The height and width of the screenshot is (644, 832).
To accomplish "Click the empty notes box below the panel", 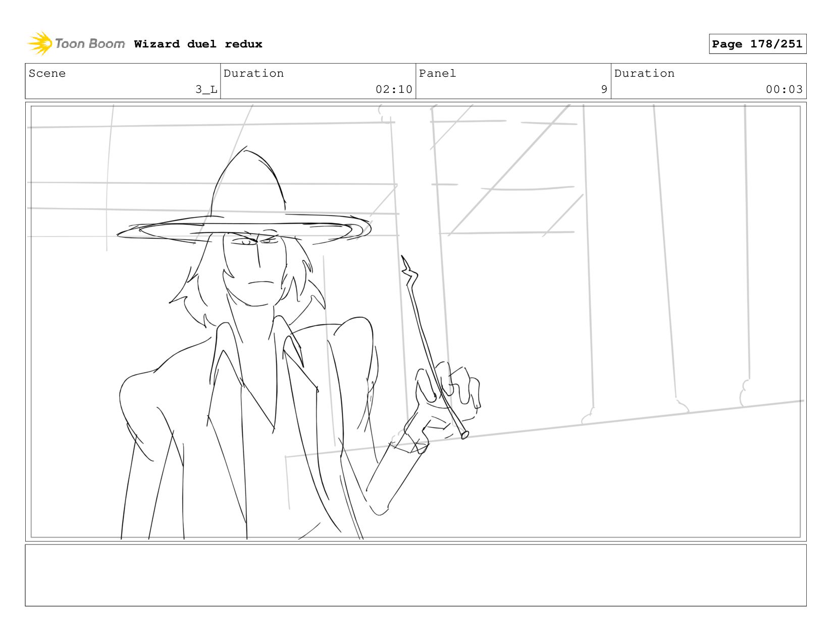I will point(415,575).
